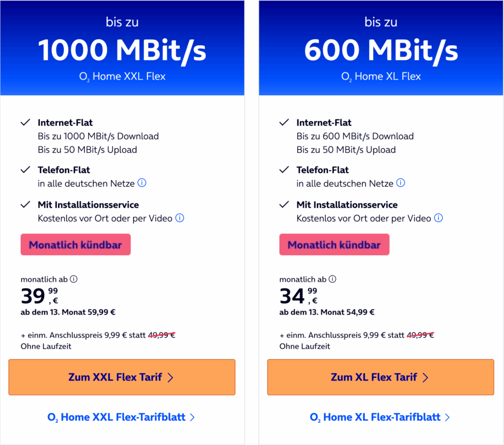This screenshot has width=504, height=445.
Task: Select the O2 Home XL Flex header
Action: click(380, 75)
